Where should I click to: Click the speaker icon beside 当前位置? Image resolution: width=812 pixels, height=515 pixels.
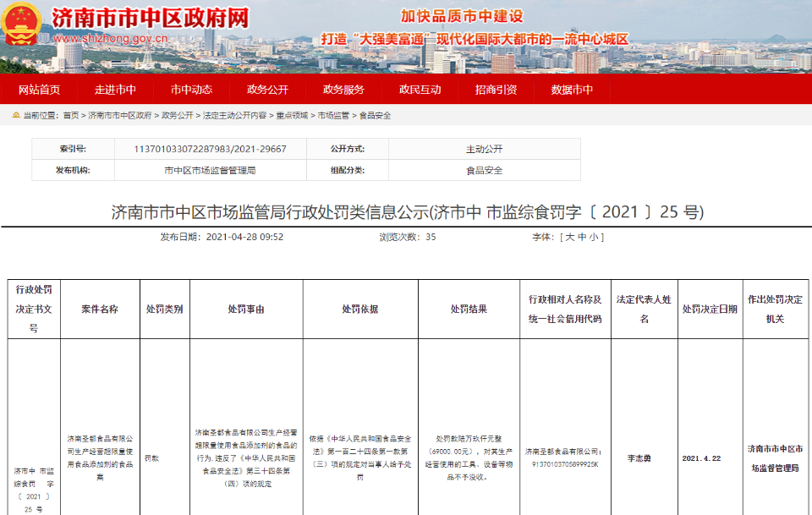point(15,115)
